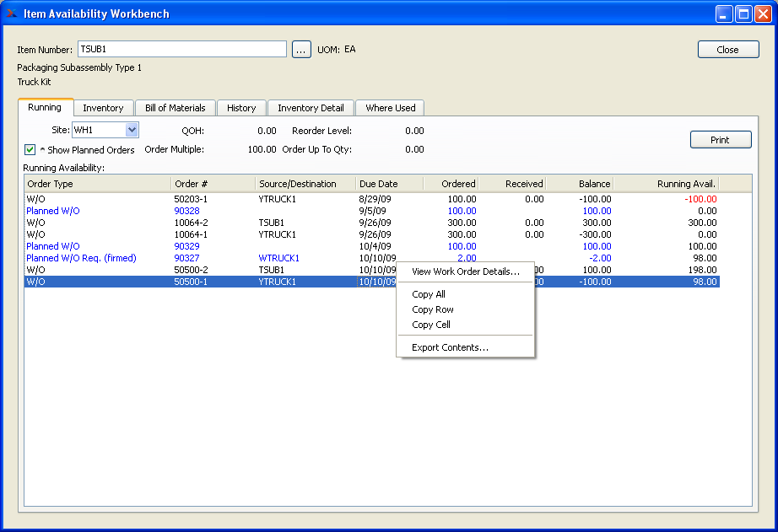The image size is (778, 532).
Task: Open item lookup with the ellipsis button
Action: pyautogui.click(x=301, y=50)
